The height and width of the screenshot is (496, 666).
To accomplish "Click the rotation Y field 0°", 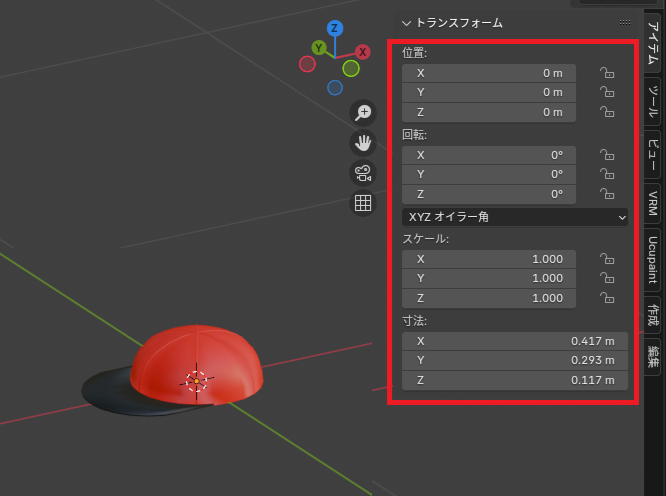I will point(489,174).
